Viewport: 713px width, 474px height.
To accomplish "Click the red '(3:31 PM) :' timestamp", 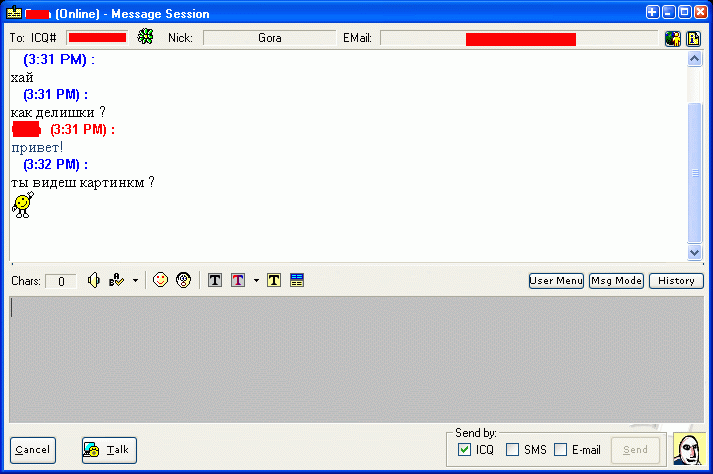I will click(82, 130).
